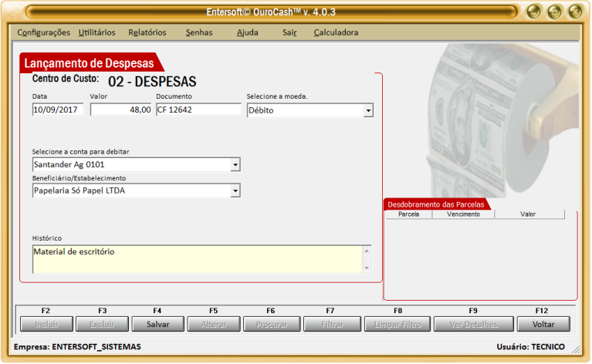Open the Utilitários menu

click(x=96, y=33)
